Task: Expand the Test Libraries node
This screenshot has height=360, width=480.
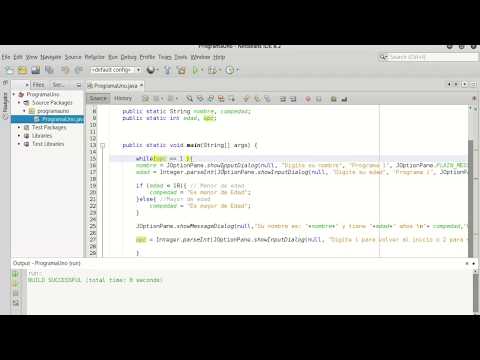Action: coord(19,144)
